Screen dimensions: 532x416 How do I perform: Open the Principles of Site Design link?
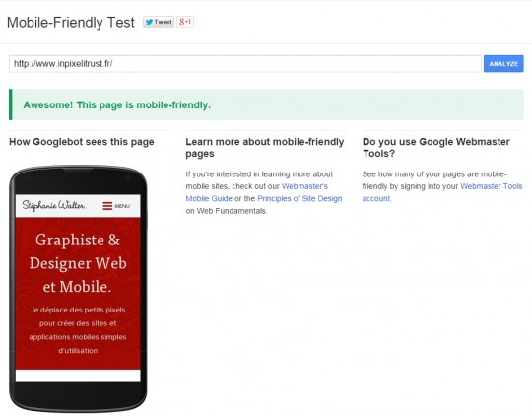pyautogui.click(x=299, y=199)
